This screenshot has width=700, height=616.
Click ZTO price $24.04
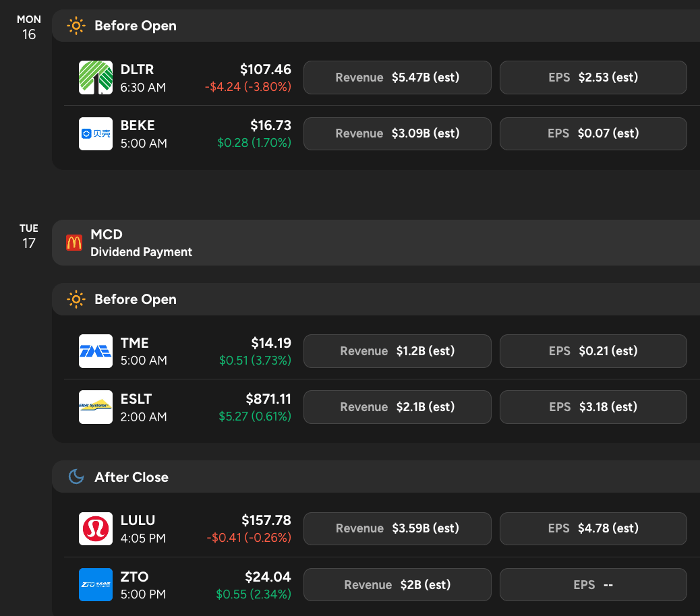(268, 577)
